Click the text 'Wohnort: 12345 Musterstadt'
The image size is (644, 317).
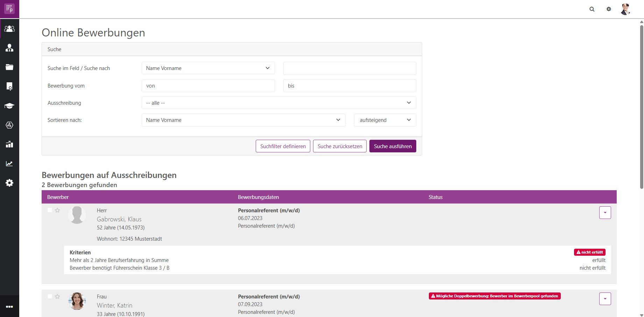(x=129, y=239)
